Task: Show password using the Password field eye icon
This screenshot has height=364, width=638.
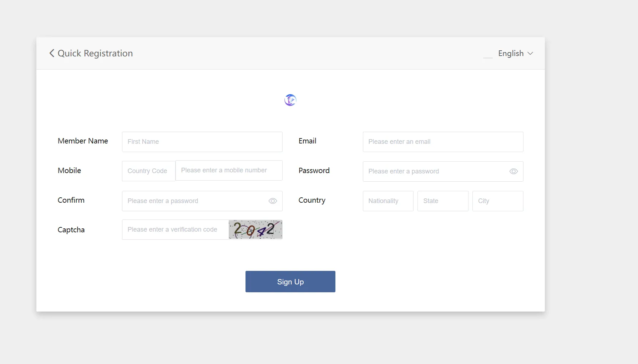Action: click(513, 171)
